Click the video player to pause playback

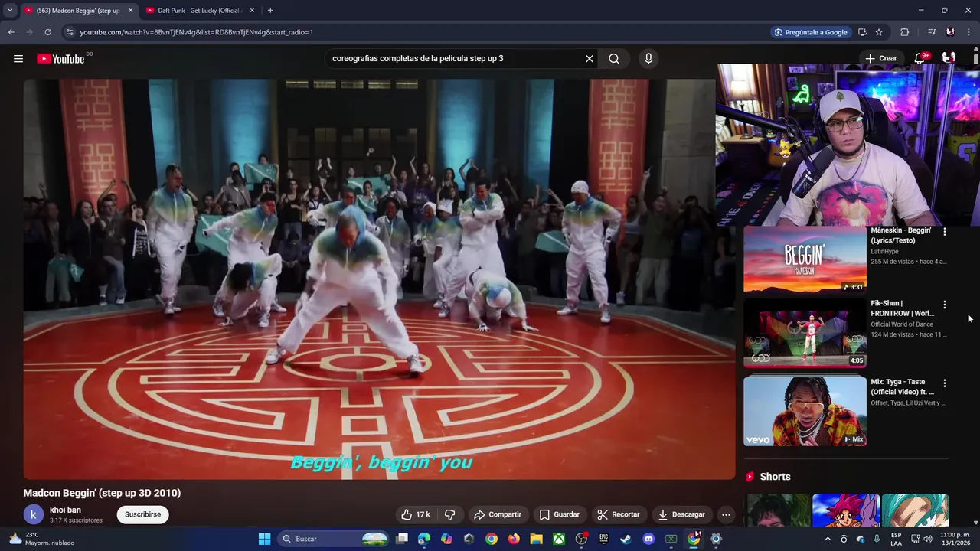[379, 279]
